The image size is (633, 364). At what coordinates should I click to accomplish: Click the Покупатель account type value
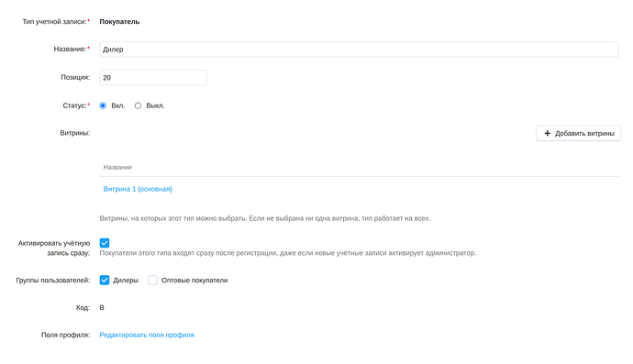119,22
